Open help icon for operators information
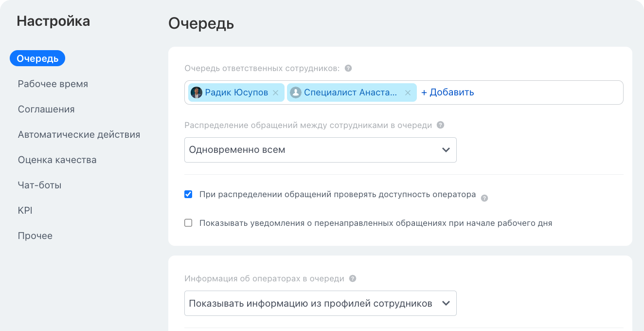Viewport: 644px width, 331px height. pyautogui.click(x=353, y=279)
